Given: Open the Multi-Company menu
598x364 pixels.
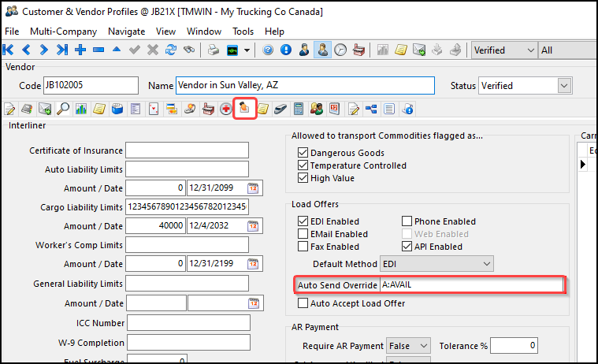Looking at the screenshot, I should [63, 32].
